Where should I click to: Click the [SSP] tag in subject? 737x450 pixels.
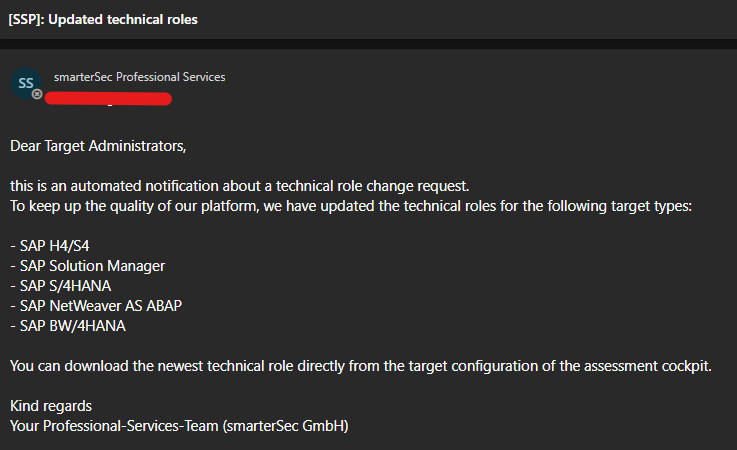click(x=26, y=20)
